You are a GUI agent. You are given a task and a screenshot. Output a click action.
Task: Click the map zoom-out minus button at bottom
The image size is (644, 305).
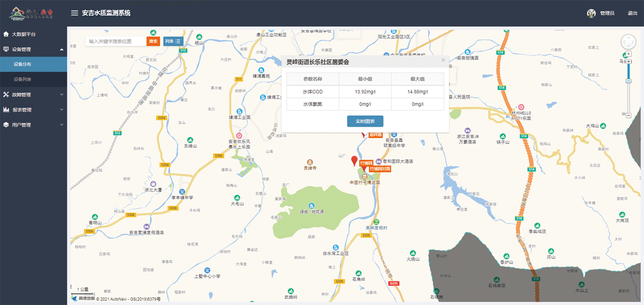pos(628,115)
